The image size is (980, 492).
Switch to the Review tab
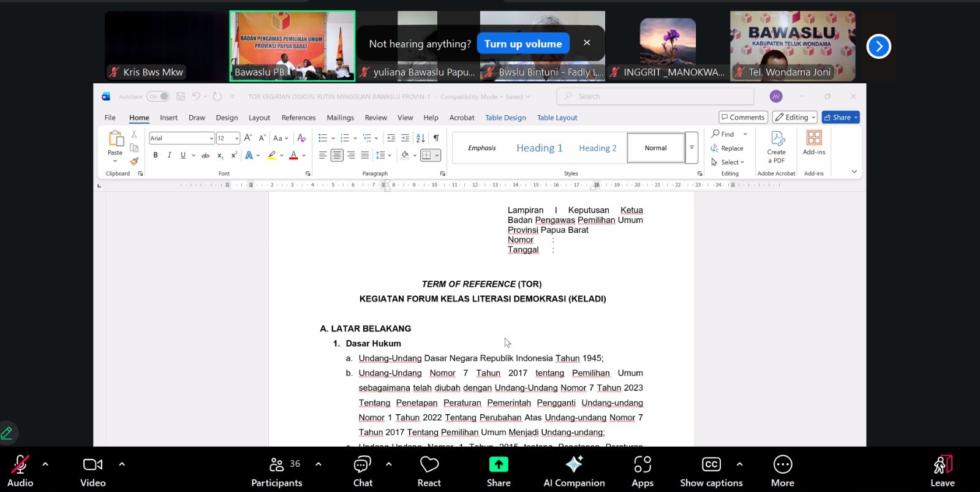point(375,118)
